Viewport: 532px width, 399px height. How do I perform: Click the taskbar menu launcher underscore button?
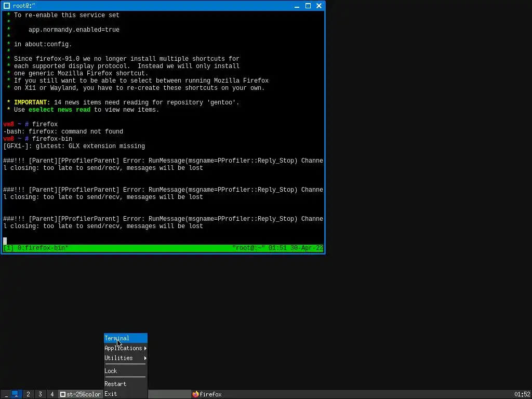(6, 394)
